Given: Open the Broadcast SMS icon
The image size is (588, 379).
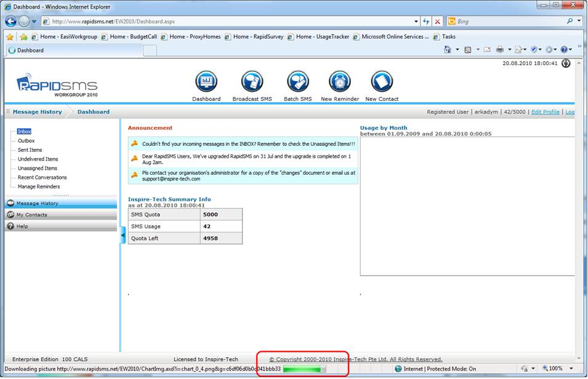Looking at the screenshot, I should click(252, 81).
